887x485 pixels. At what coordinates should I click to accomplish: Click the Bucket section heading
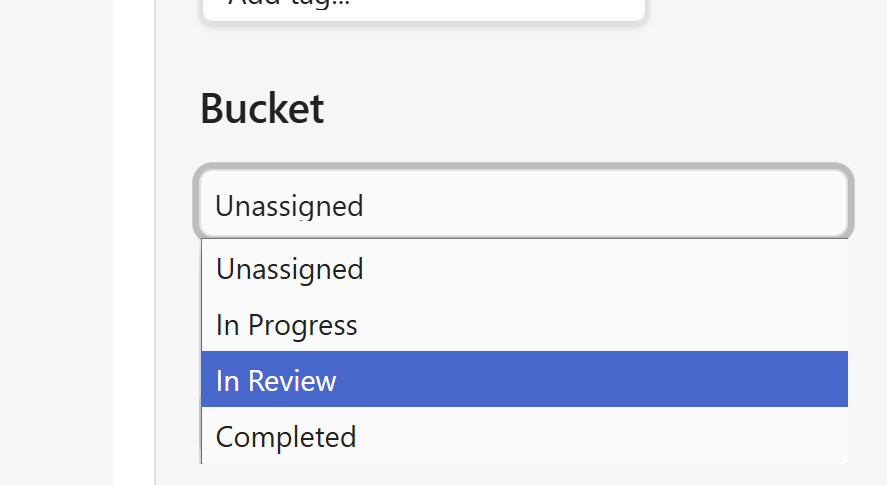click(262, 108)
